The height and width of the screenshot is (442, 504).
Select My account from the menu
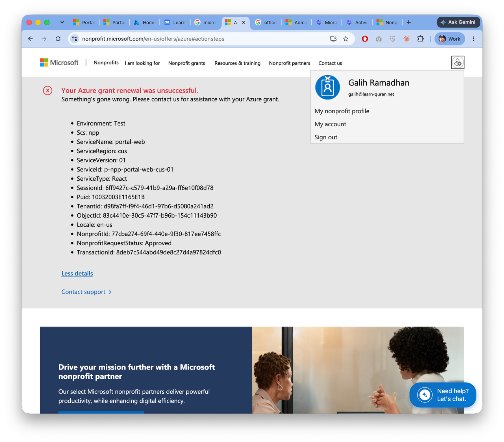point(330,124)
